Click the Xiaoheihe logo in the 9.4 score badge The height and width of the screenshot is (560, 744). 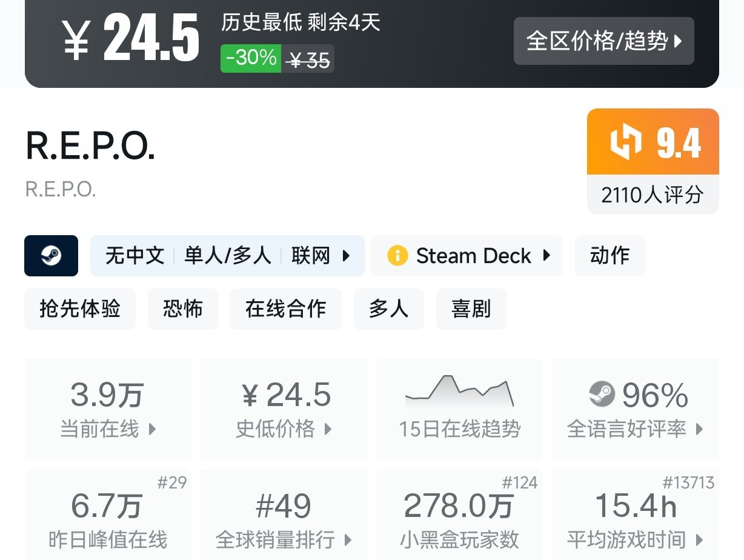[x=625, y=143]
